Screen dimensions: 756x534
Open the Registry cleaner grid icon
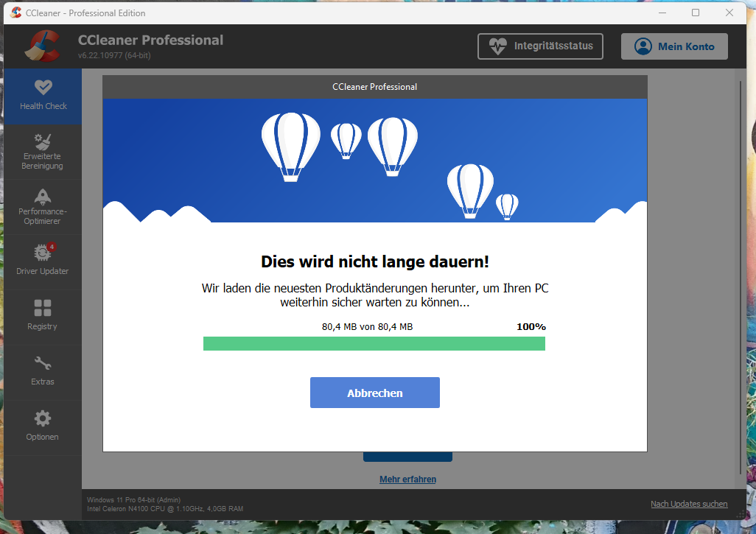(42, 316)
